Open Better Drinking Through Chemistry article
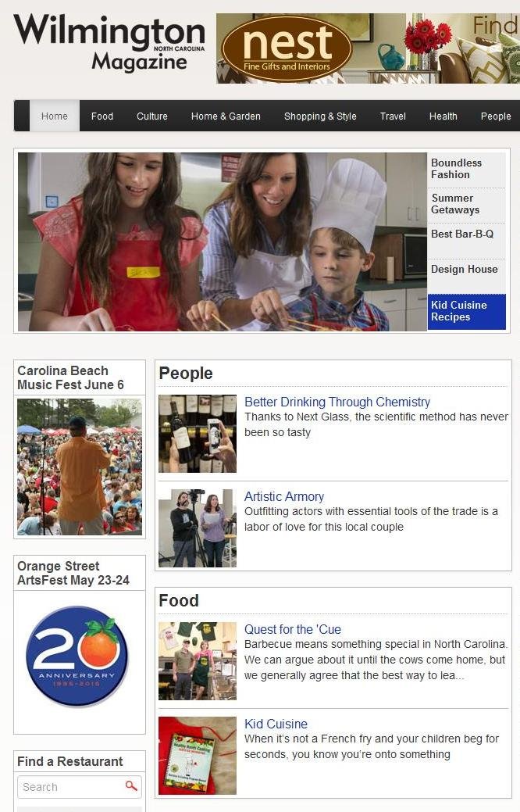Image resolution: width=520 pixels, height=812 pixels. point(337,402)
